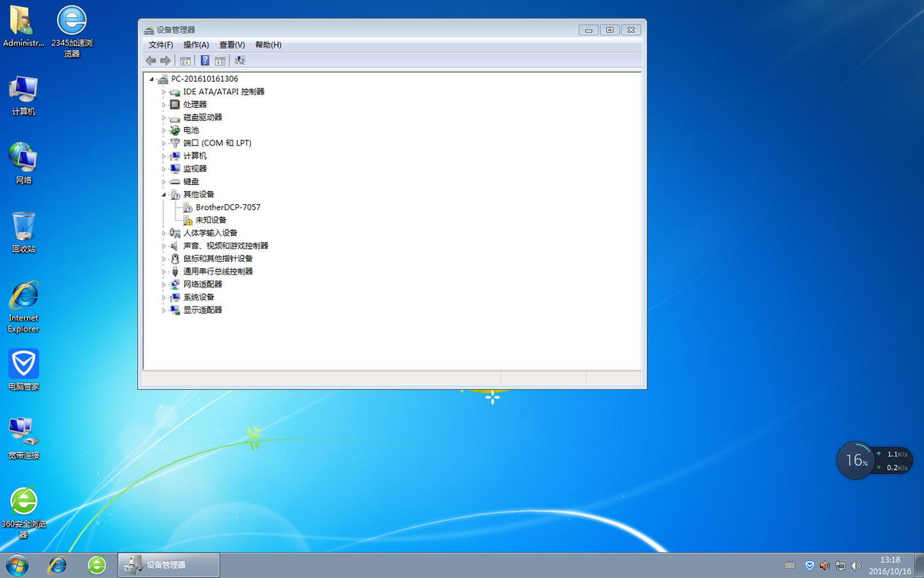
Task: Click the 监视器 monitor icon in the tree
Action: [175, 169]
